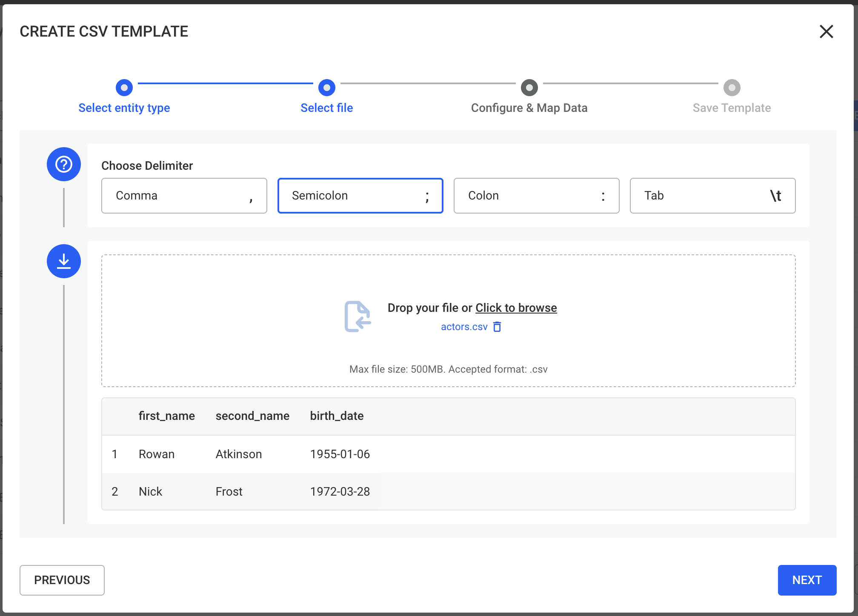Choose the Tab delimiter option
Screen dimensions: 858x616
point(712,196)
